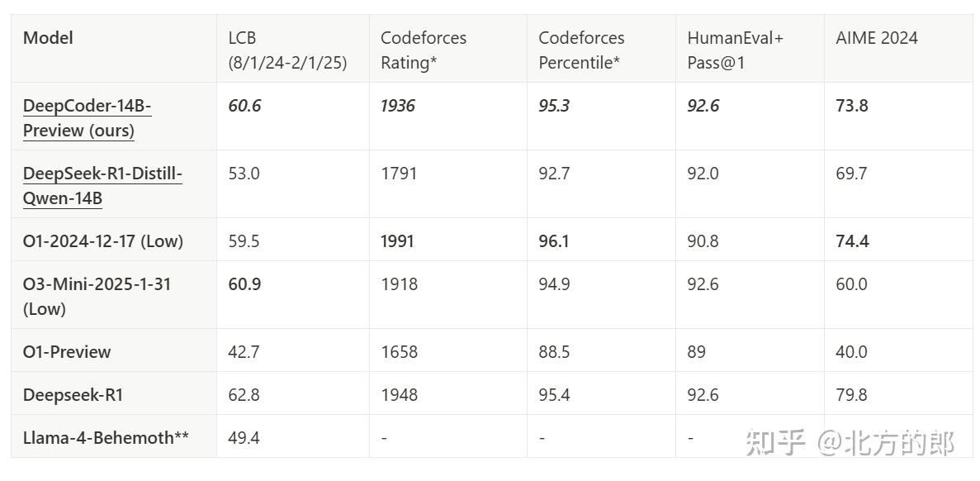Image resolution: width=980 pixels, height=481 pixels.
Task: Click the 88.5 Codeforces percentile cell
Action: point(554,351)
